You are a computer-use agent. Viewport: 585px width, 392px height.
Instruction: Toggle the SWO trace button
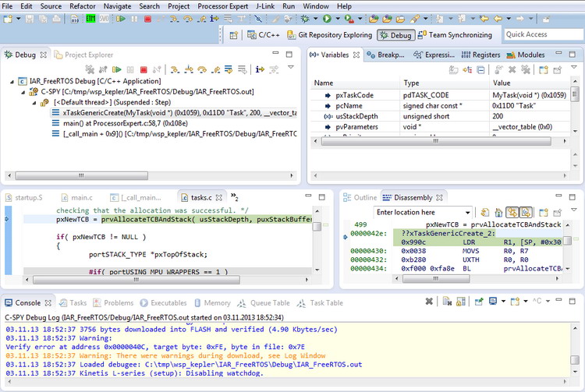[104, 19]
